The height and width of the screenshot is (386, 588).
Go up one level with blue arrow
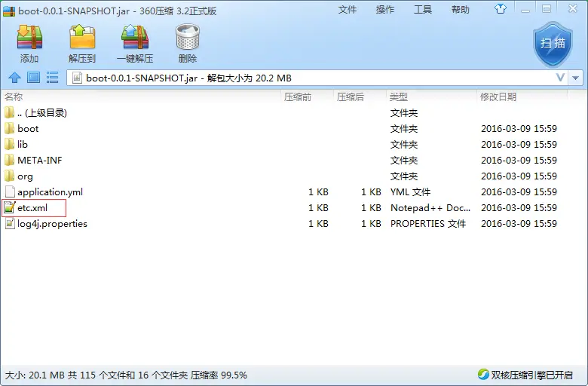click(14, 78)
